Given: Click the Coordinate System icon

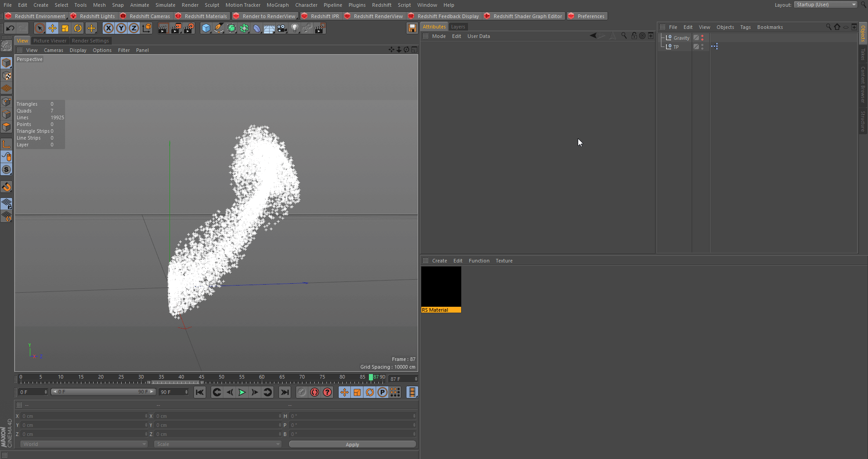Looking at the screenshot, I should point(147,28).
